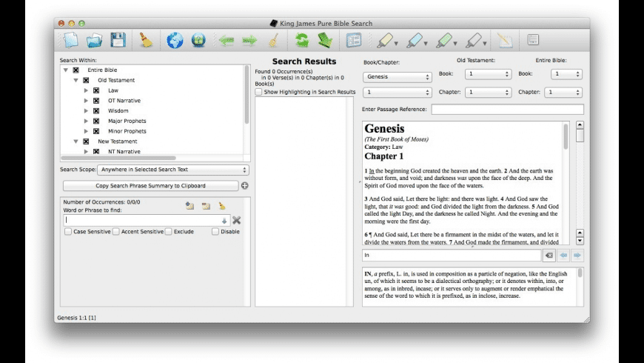644x363 pixels.
Task: Click the green refresh arrows icon
Action: pos(302,40)
